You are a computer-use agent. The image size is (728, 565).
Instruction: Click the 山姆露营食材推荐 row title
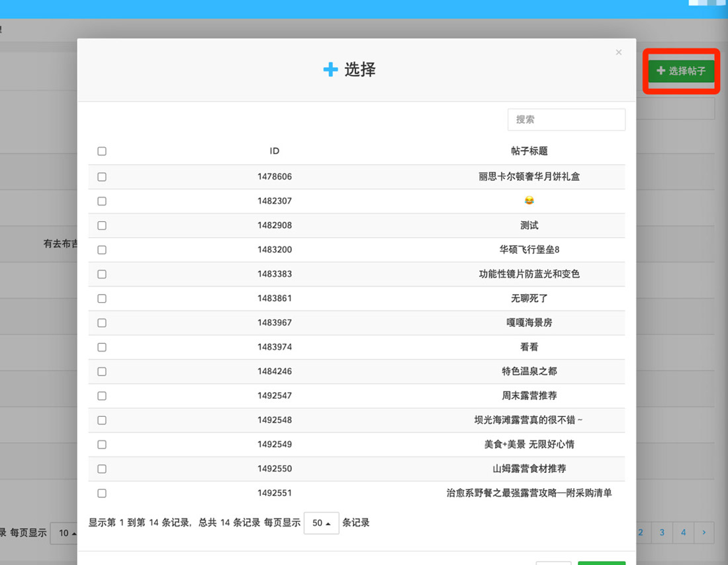(529, 468)
